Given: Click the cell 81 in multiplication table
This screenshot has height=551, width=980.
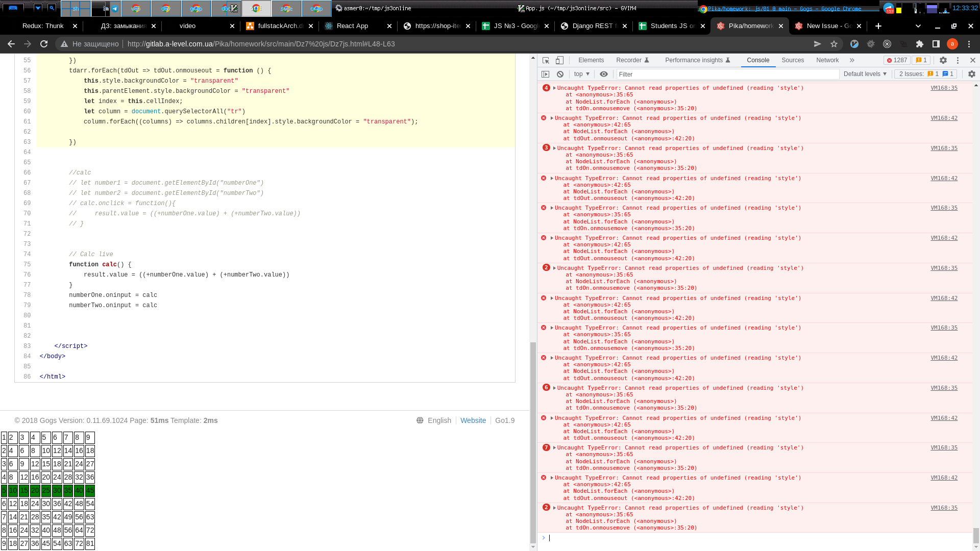Looking at the screenshot, I should click(90, 544).
